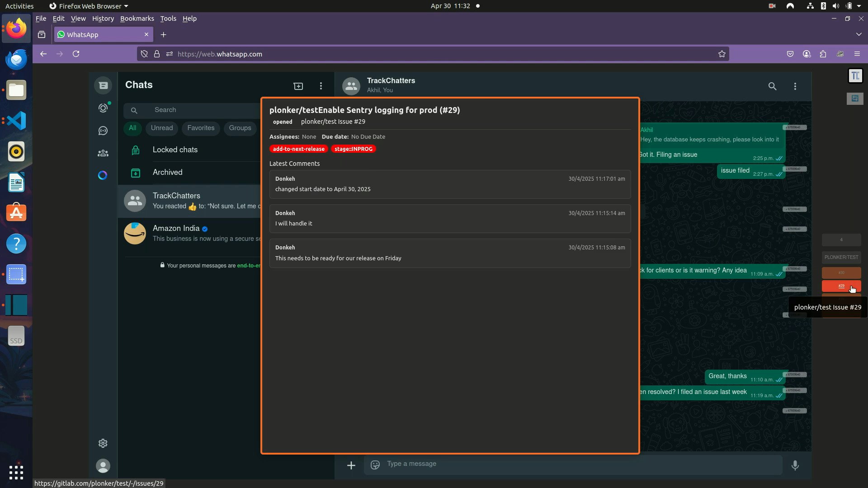Click the TL extension panel button
The height and width of the screenshot is (488, 868).
point(855,76)
